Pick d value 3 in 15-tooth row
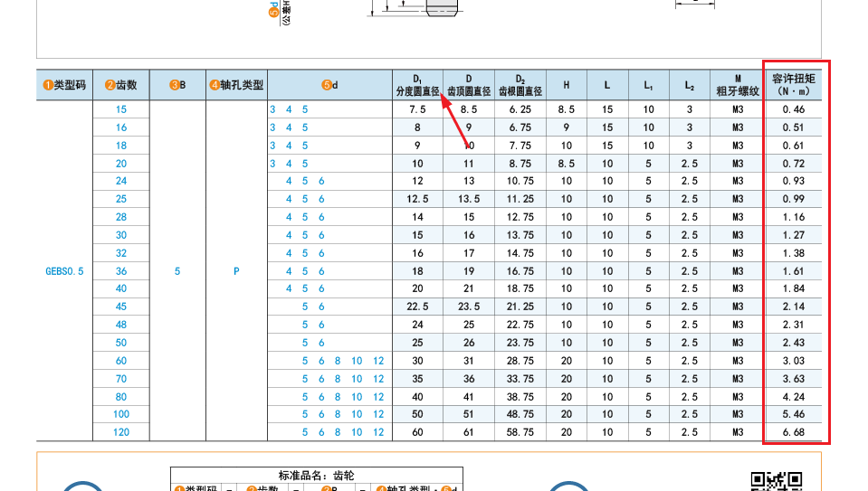Image resolution: width=868 pixels, height=491 pixels. [x=272, y=109]
